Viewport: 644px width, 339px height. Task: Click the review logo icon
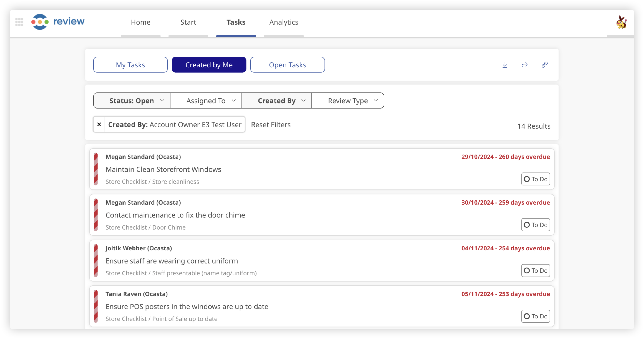tap(40, 22)
